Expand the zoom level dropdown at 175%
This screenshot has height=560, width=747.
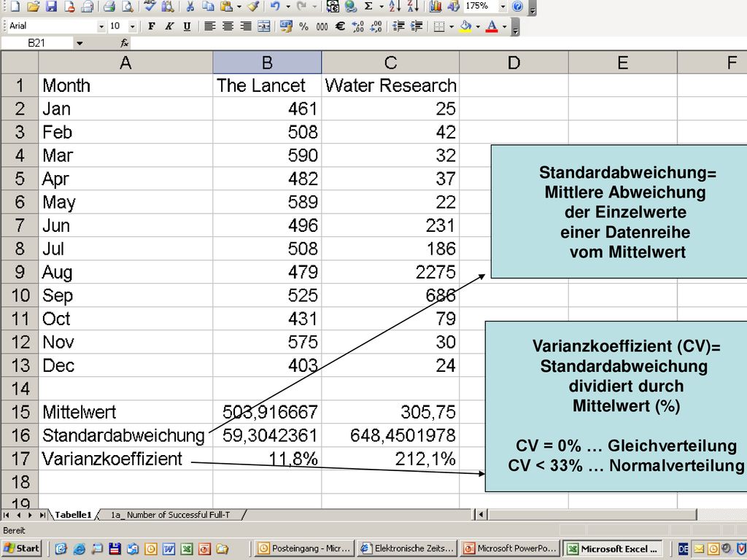tap(503, 7)
